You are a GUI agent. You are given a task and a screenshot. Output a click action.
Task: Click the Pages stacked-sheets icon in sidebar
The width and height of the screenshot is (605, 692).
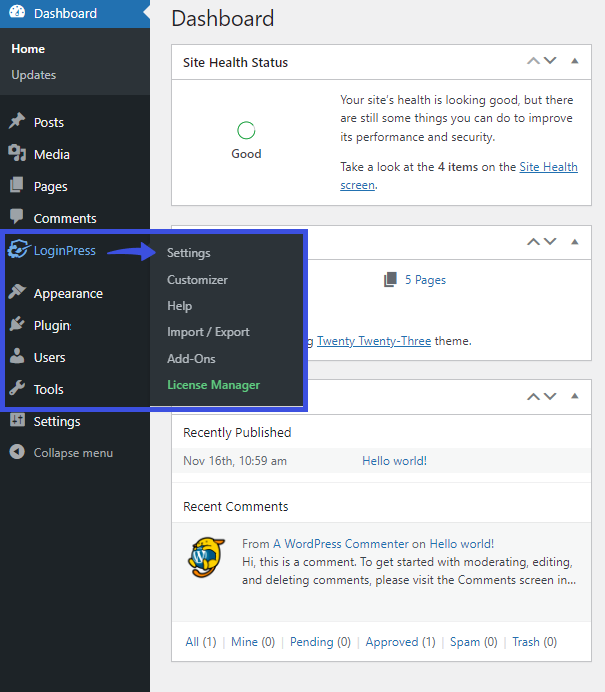coord(17,185)
